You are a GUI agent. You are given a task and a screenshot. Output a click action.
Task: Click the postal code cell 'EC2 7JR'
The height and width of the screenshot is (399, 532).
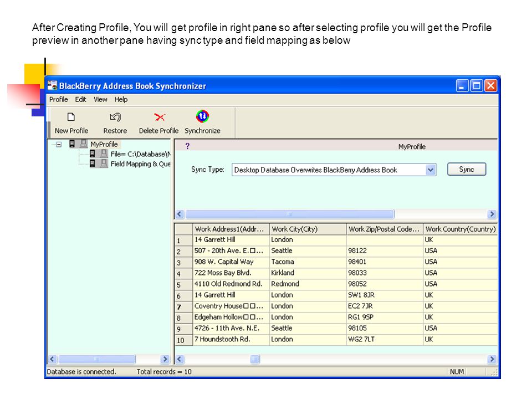pyautogui.click(x=385, y=306)
